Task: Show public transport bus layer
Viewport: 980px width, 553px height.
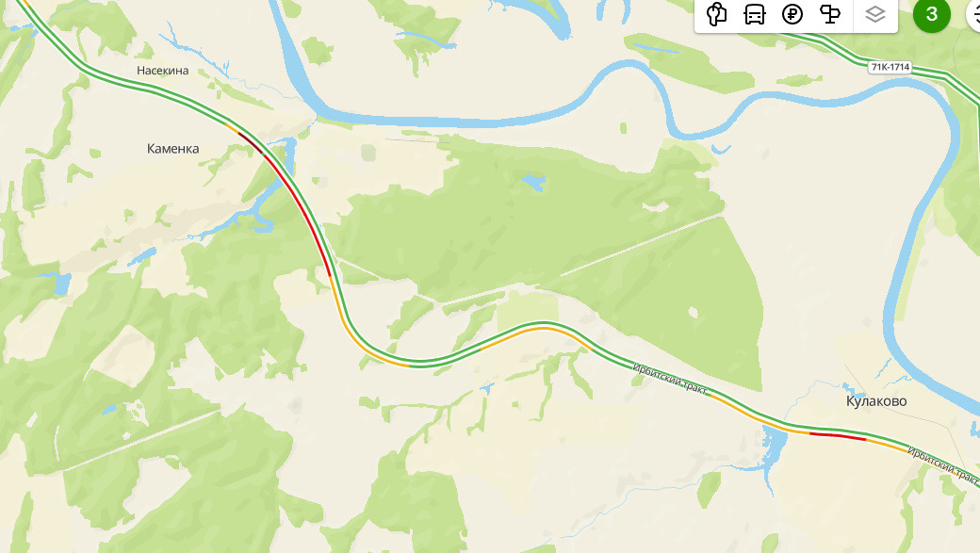Action: [755, 14]
